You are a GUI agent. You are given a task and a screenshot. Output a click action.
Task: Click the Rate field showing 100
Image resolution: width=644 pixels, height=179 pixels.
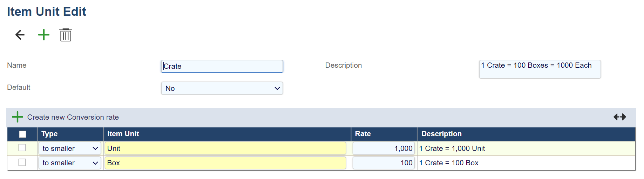click(384, 163)
